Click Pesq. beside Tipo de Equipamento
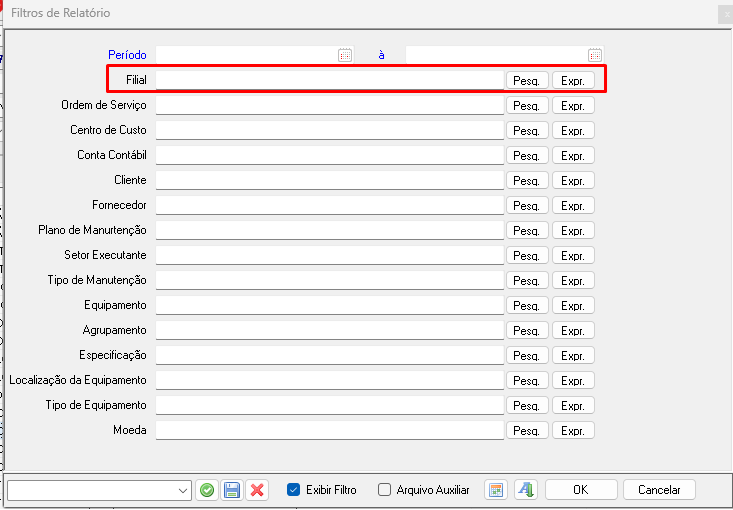The height and width of the screenshot is (510, 733). 526,405
